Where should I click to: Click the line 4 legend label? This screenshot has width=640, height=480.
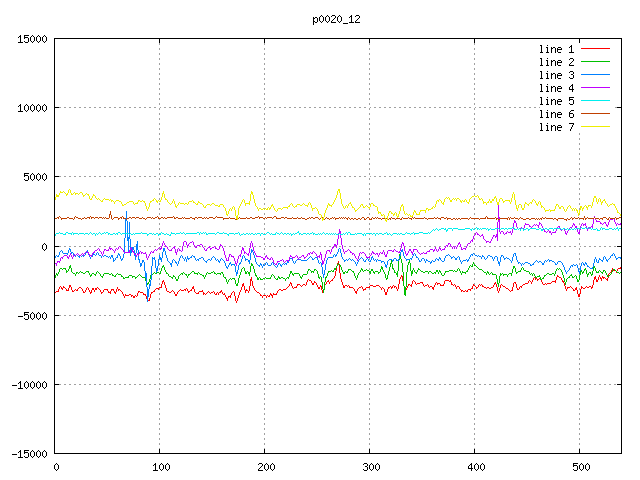(556, 88)
